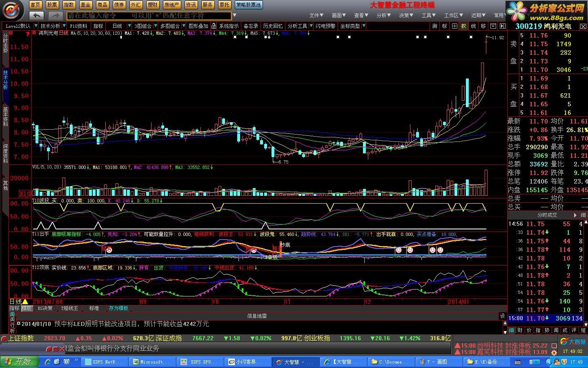Click the window restore icon in the chart toolbar

tap(493, 26)
